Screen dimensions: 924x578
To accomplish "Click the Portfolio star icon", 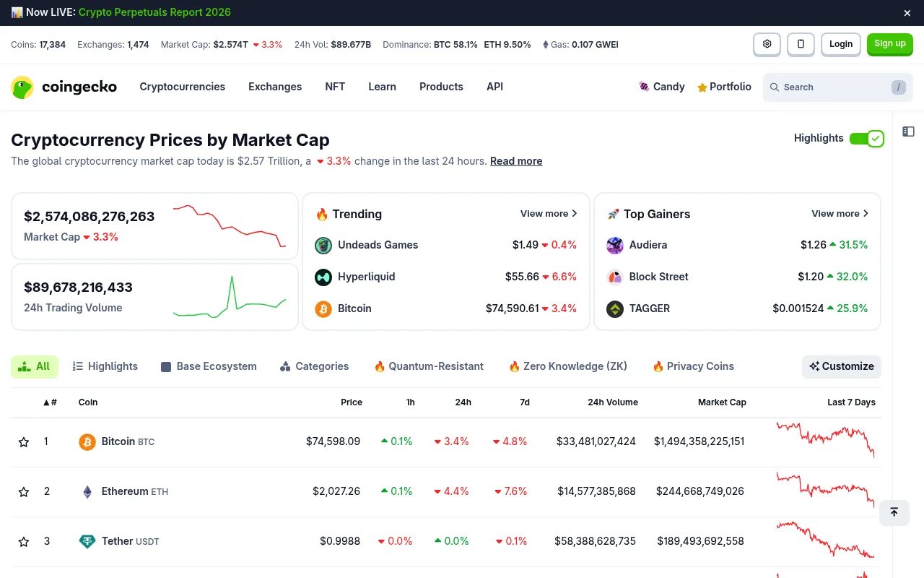I will [702, 87].
